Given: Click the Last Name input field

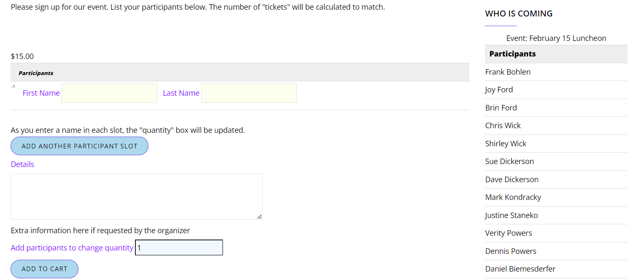Looking at the screenshot, I should 249,93.
